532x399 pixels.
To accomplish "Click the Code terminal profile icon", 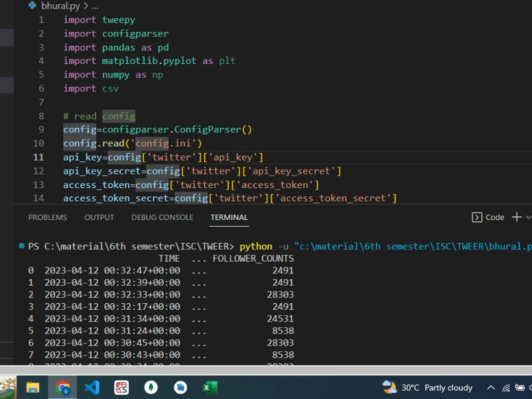I will coord(477,217).
